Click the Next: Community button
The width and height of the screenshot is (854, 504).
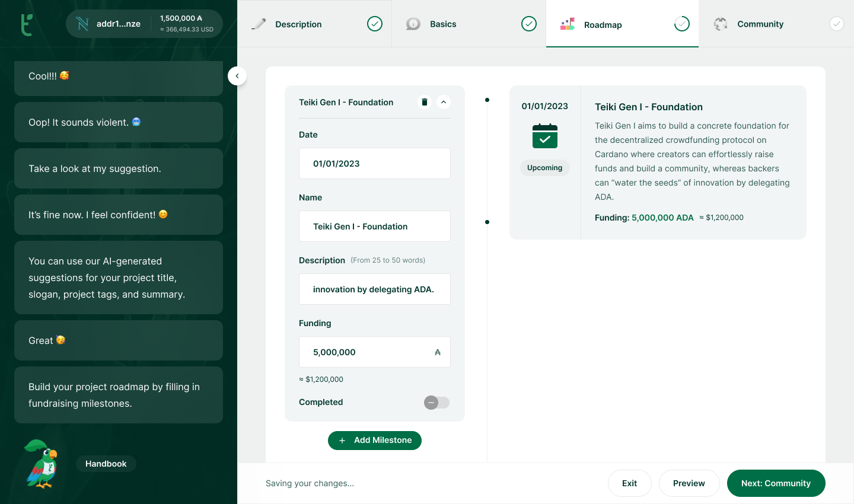point(776,483)
